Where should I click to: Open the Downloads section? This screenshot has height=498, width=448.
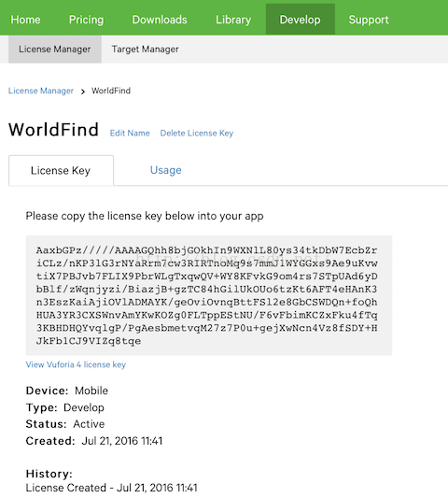(160, 20)
